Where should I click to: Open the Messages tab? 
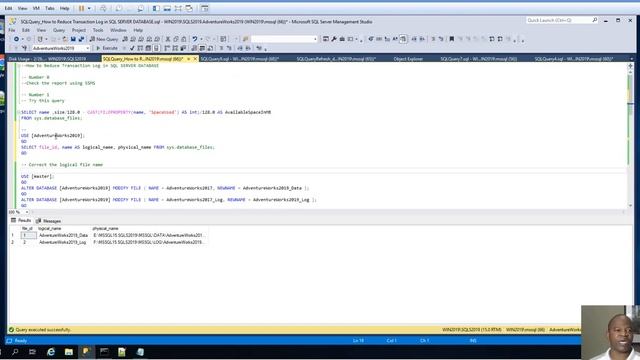(49, 221)
